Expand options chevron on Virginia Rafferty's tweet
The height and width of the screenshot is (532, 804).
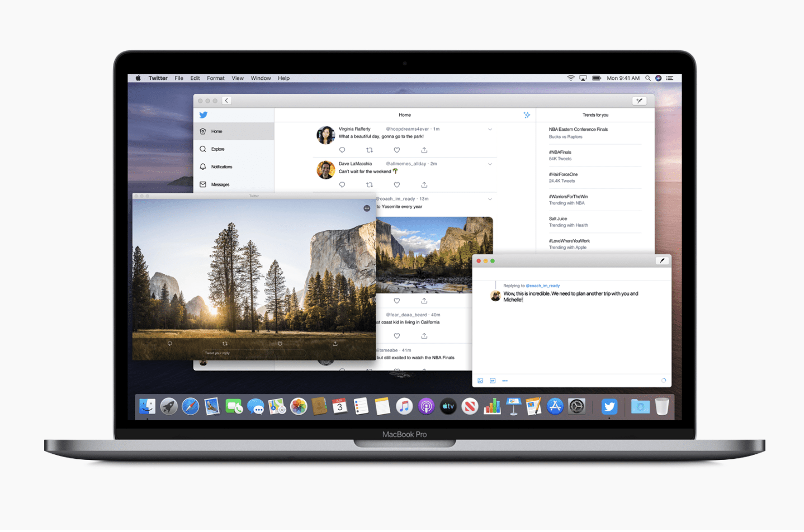pos(490,130)
